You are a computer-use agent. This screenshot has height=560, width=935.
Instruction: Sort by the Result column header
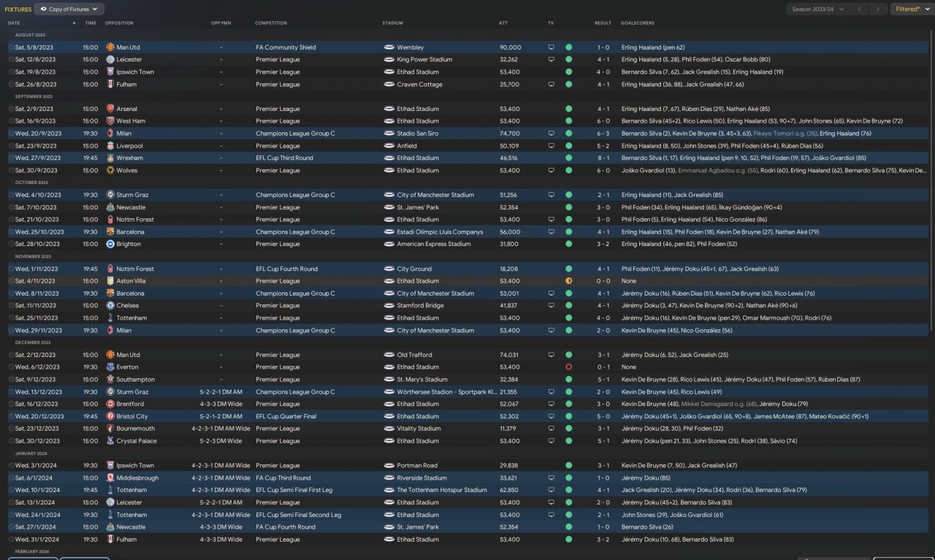pos(603,23)
